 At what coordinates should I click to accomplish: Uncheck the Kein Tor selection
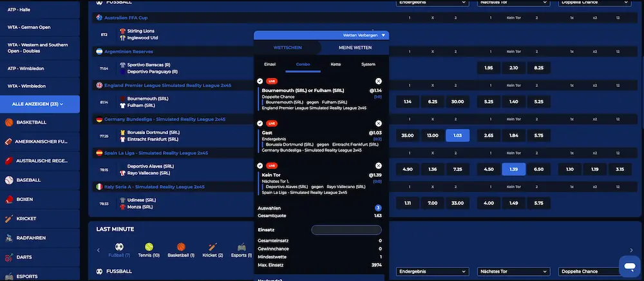tap(260, 166)
